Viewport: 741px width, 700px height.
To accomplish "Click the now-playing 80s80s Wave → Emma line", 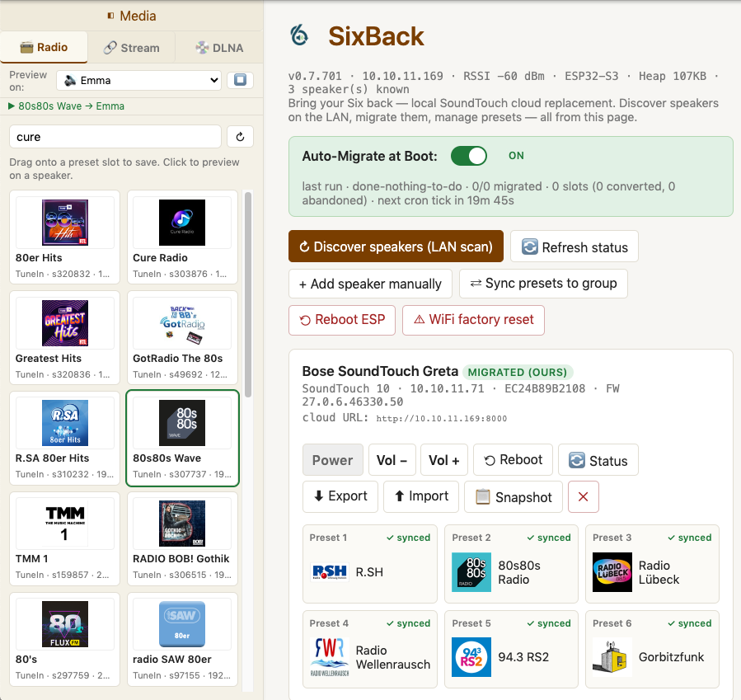I will 66,106.
